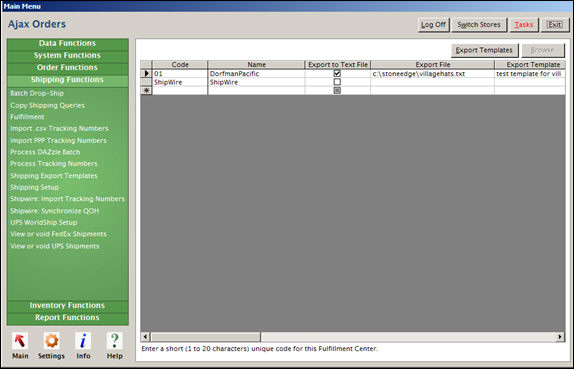
Task: Click the c:\stoneedge\villagehats.txt export file cell
Action: pyautogui.click(x=432, y=74)
